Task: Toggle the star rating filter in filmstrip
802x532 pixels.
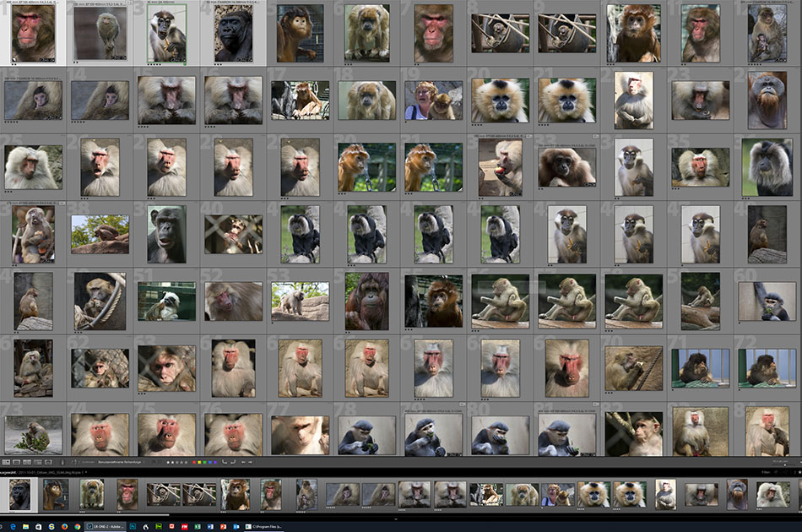Action: point(799,472)
